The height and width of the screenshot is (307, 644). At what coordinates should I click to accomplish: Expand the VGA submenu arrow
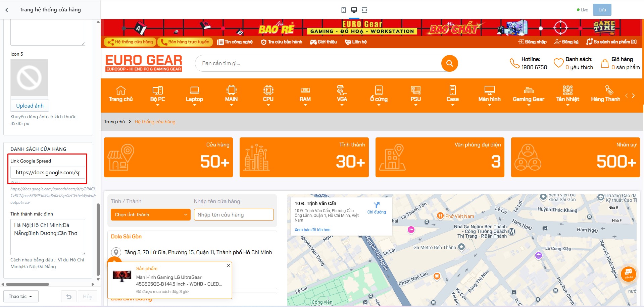(x=342, y=105)
